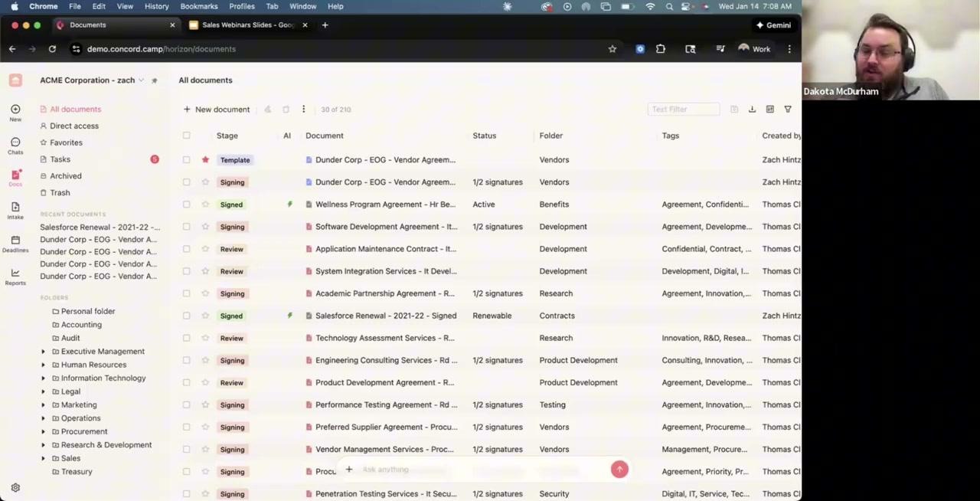Open a new browser tab with plus

click(x=325, y=25)
